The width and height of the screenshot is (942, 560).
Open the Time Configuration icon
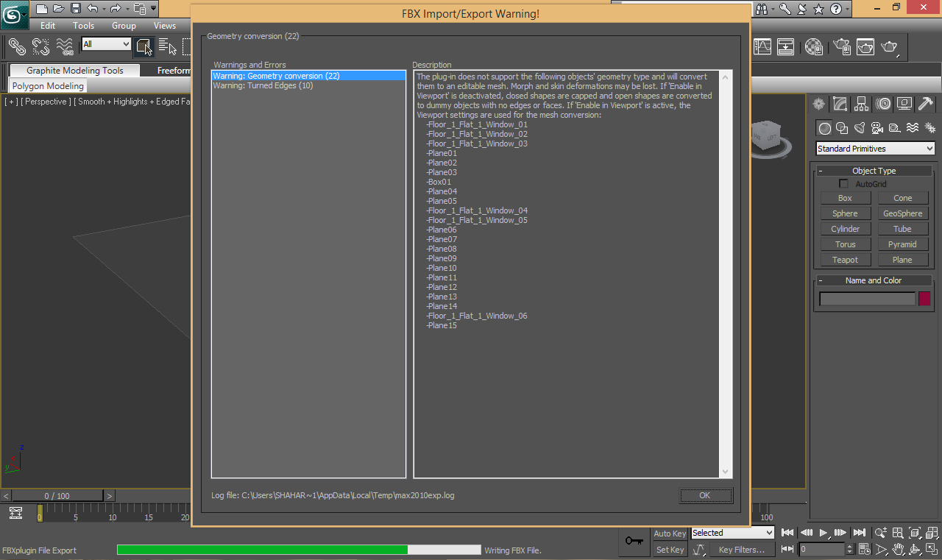(864, 550)
